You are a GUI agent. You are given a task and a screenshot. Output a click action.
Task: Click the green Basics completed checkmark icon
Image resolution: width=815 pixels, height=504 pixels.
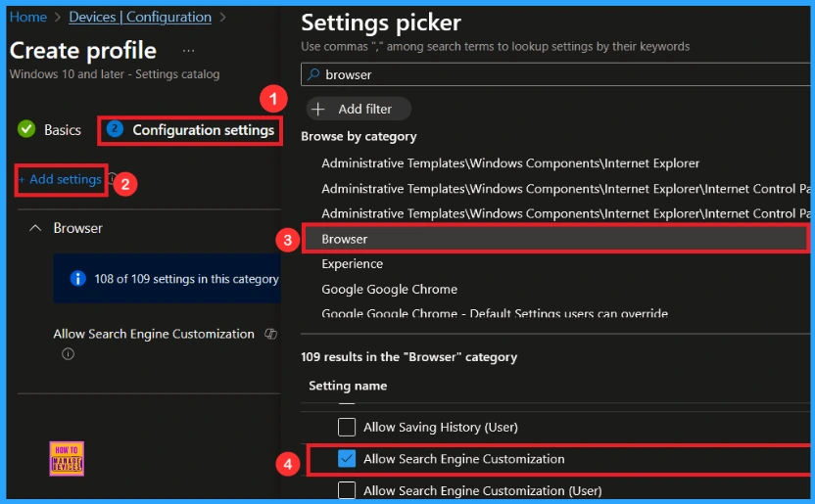(x=26, y=129)
